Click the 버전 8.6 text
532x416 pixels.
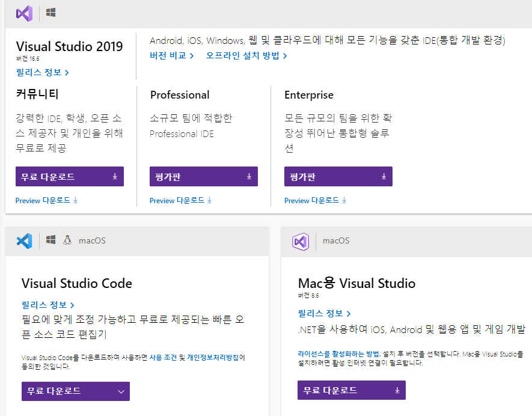308,295
